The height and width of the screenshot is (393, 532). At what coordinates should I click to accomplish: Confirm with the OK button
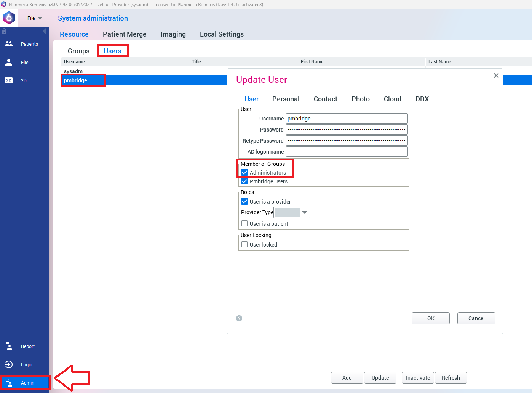click(431, 318)
